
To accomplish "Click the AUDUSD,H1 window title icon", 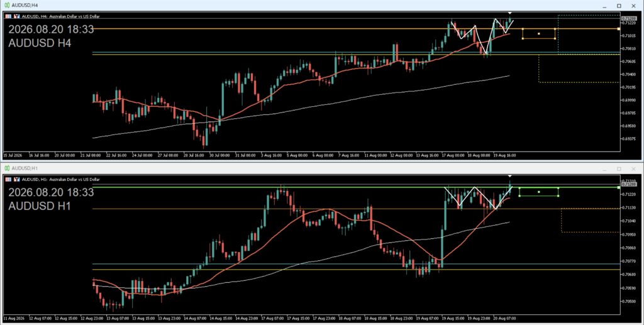I will pos(7,168).
